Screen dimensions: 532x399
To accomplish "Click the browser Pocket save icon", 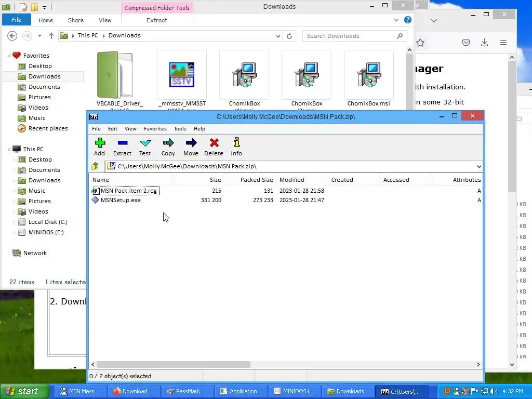I will [466, 43].
